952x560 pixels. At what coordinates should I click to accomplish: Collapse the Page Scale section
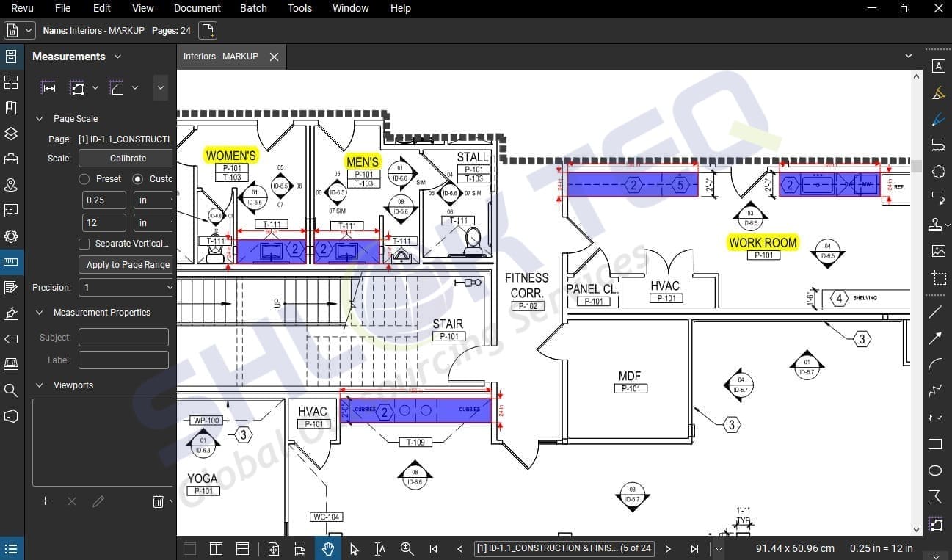point(40,119)
